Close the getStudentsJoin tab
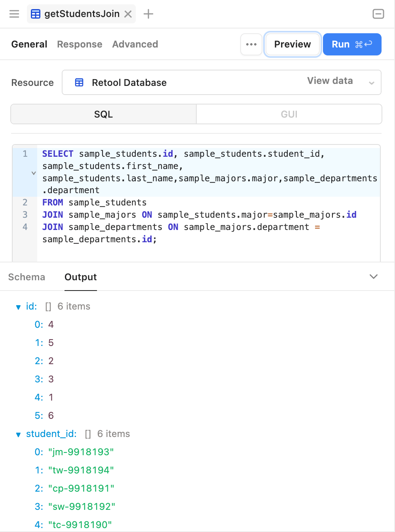The width and height of the screenshot is (395, 532). pos(128,14)
